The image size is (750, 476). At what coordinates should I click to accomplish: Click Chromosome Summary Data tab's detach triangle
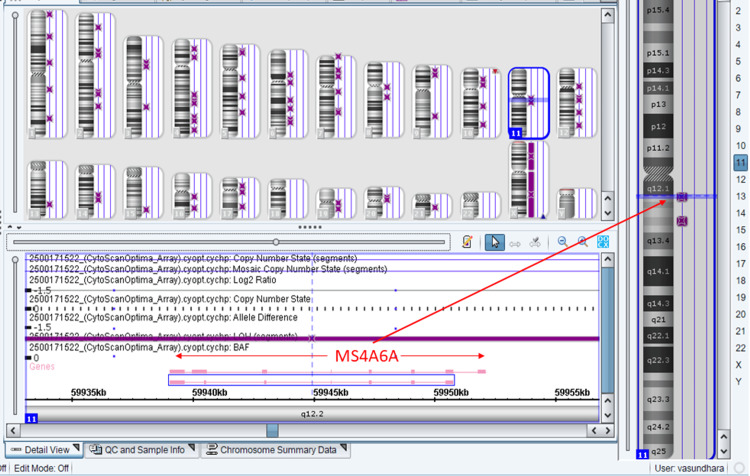tap(343, 448)
